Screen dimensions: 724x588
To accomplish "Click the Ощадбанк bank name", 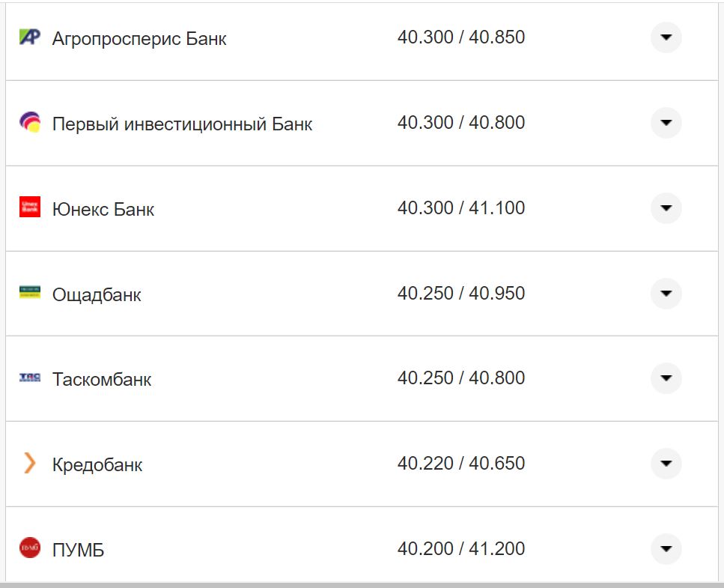I will (98, 294).
